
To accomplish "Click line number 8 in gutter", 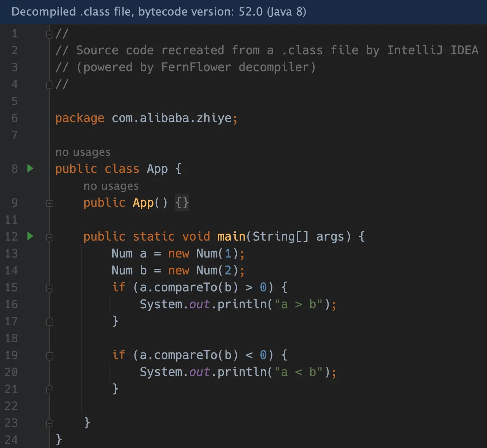I will click(14, 169).
